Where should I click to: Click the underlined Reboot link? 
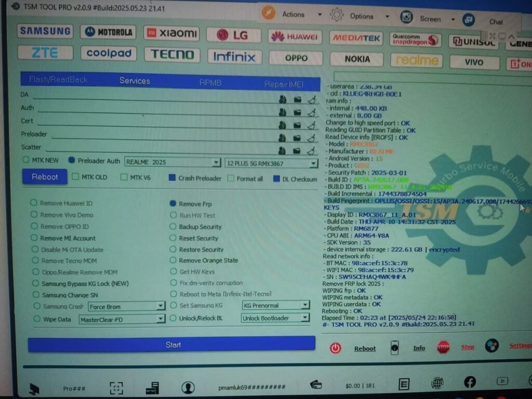click(x=365, y=349)
